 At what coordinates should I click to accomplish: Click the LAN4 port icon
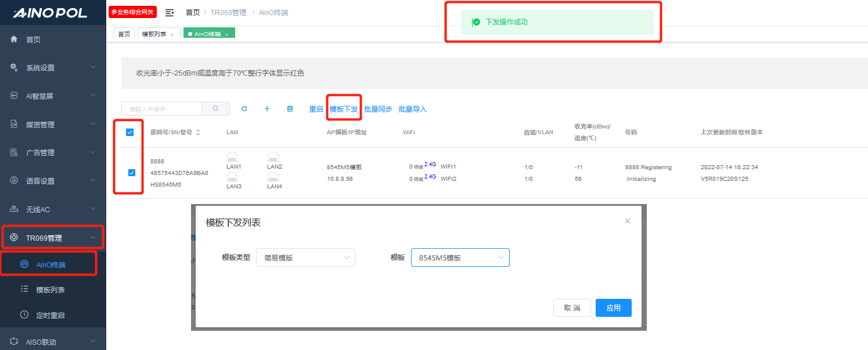pyautogui.click(x=274, y=177)
